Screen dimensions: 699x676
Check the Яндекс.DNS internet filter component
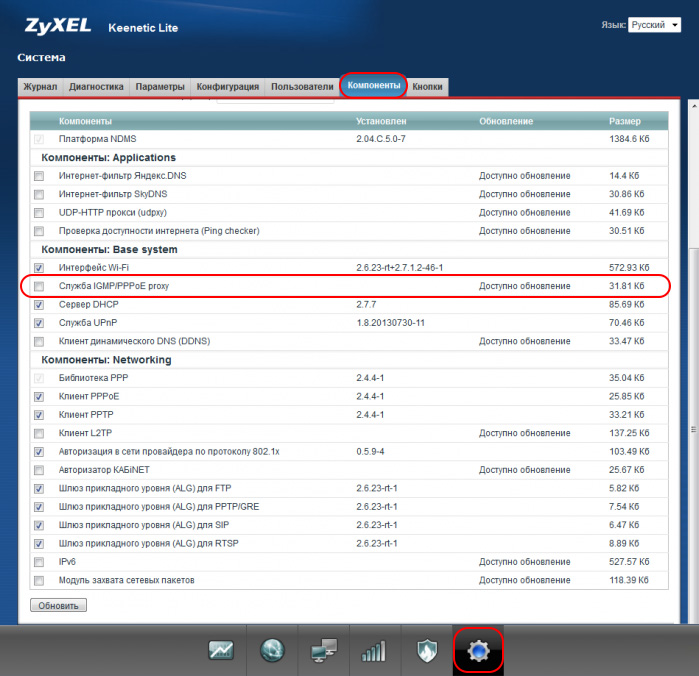tap(39, 176)
